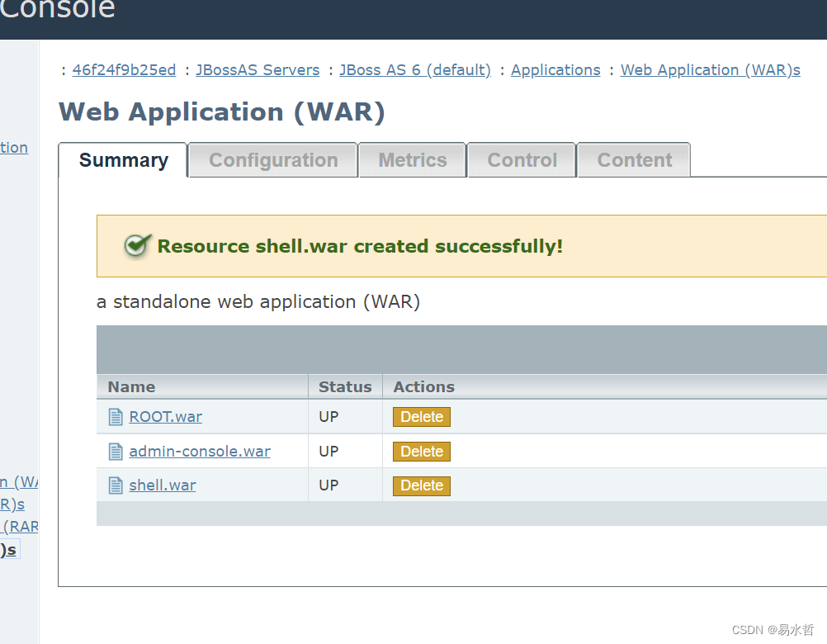Open the ROOT.war resource link
Viewport: 827px width, 644px height.
point(166,417)
